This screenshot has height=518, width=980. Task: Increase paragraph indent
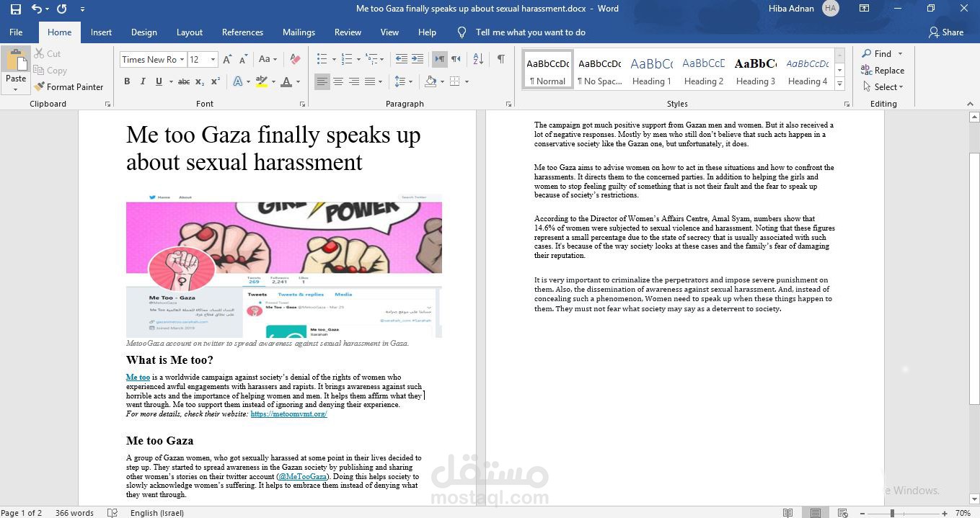pyautogui.click(x=418, y=59)
